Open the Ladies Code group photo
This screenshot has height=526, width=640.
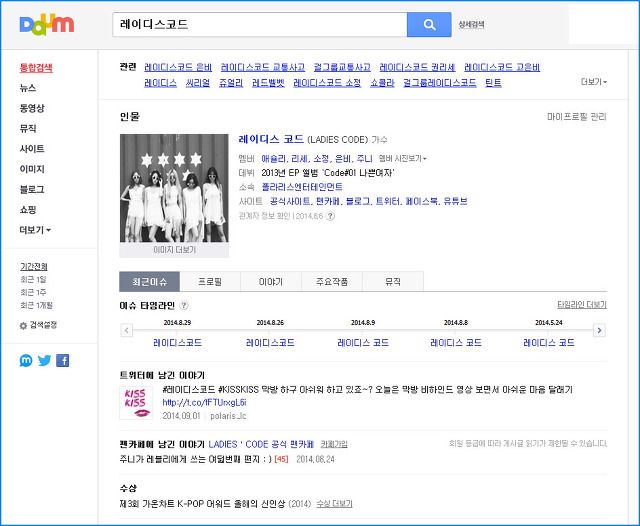(174, 188)
